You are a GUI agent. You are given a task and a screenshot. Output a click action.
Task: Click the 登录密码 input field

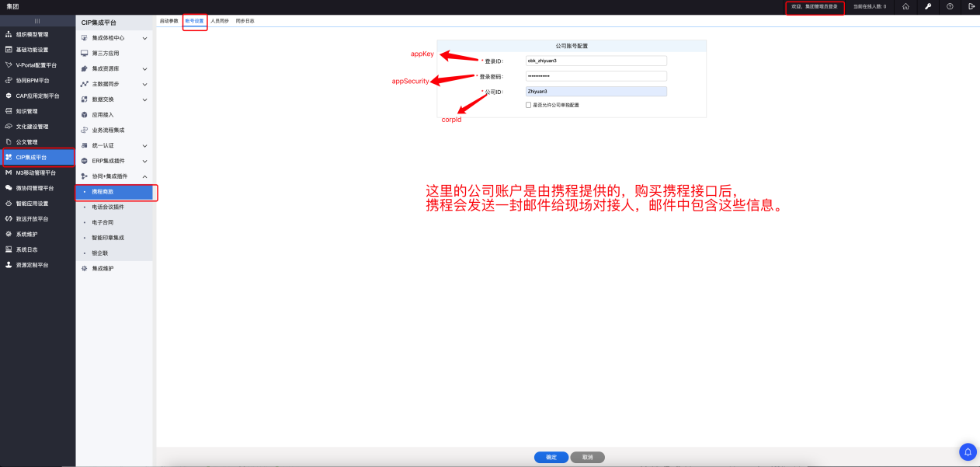[x=596, y=76]
